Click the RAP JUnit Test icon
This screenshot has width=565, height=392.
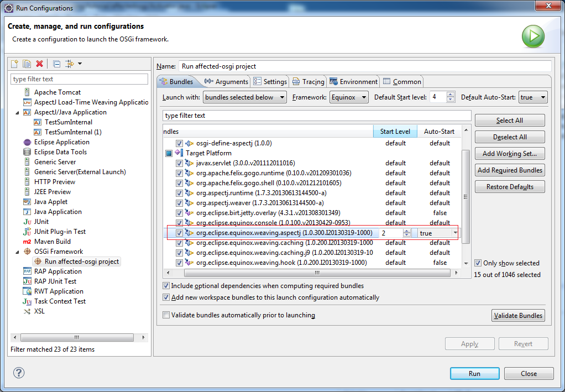27,281
